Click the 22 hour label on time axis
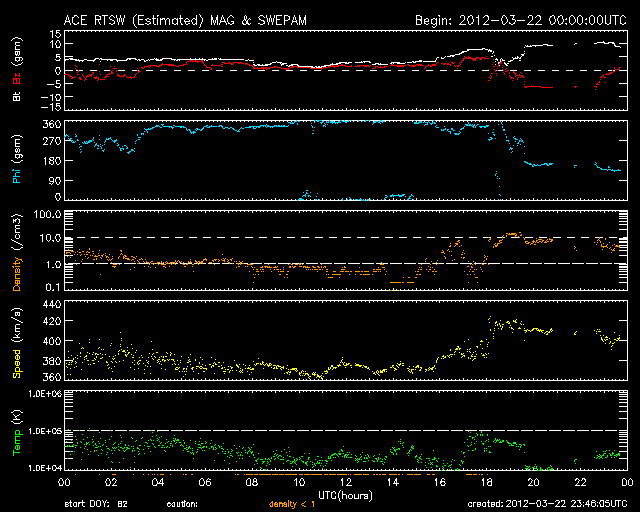Viewport: 640px width, 512px height. pyautogui.click(x=580, y=483)
